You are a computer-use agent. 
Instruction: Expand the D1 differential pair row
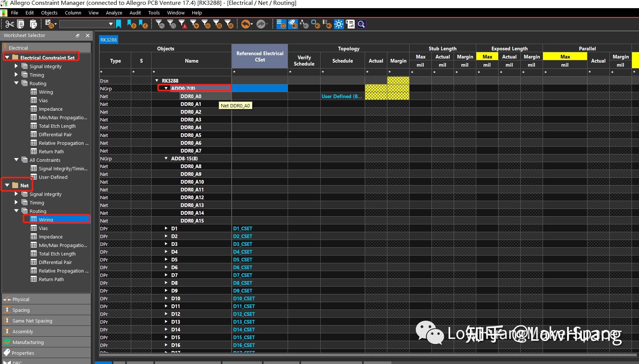point(166,228)
